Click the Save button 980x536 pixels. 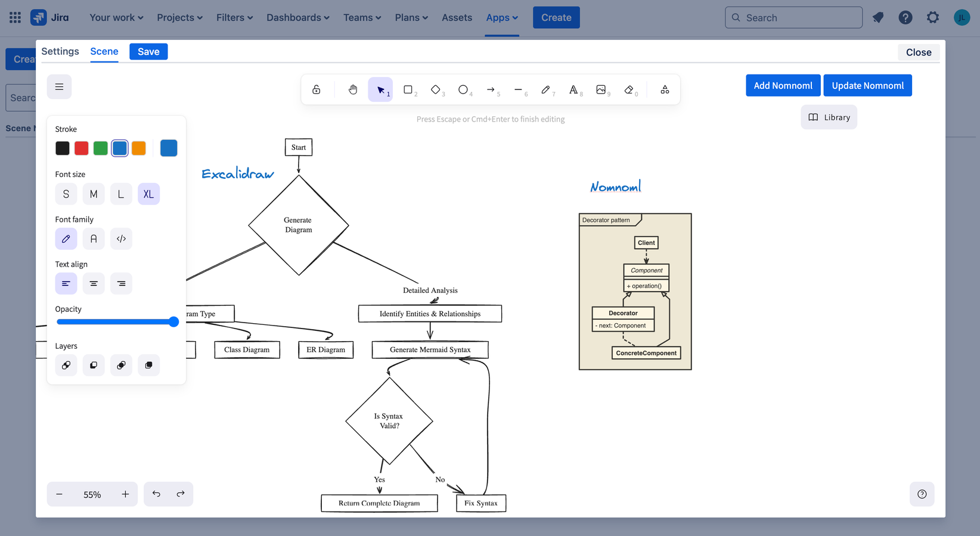(148, 52)
